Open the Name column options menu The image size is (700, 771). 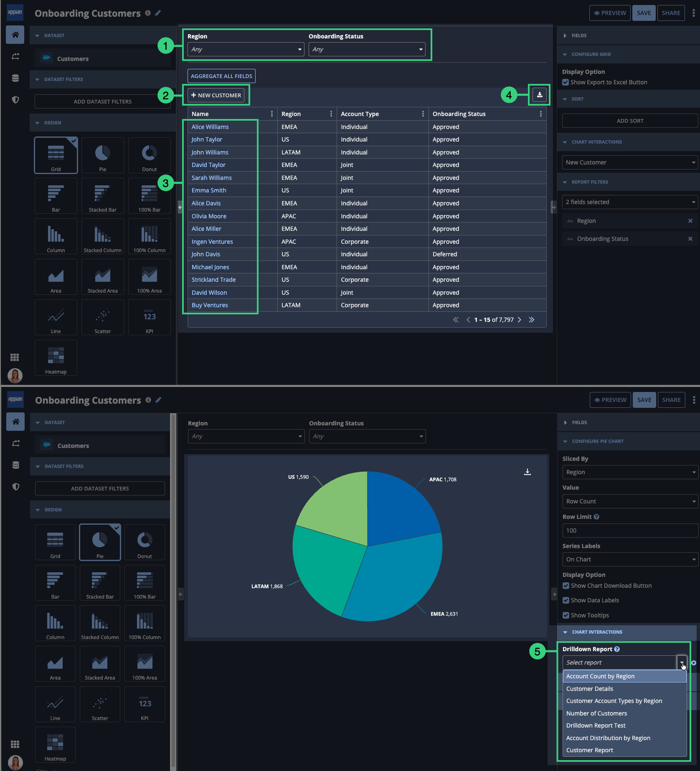[x=272, y=114]
